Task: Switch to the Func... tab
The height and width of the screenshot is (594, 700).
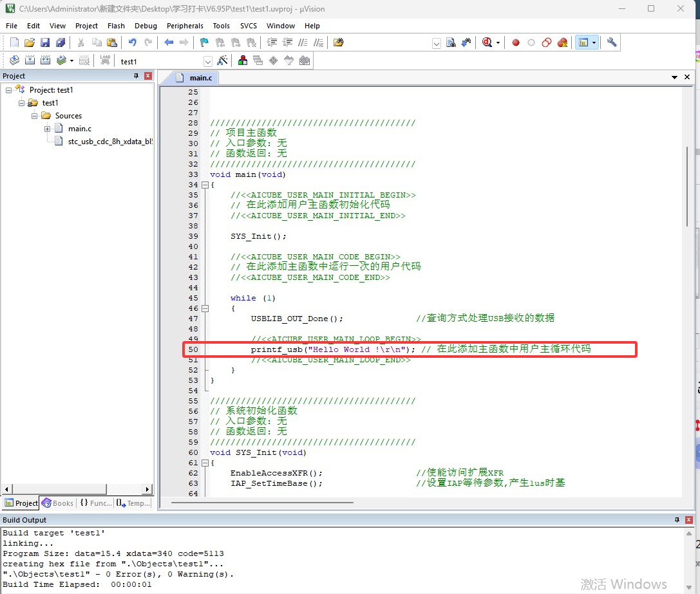Action: (95, 503)
